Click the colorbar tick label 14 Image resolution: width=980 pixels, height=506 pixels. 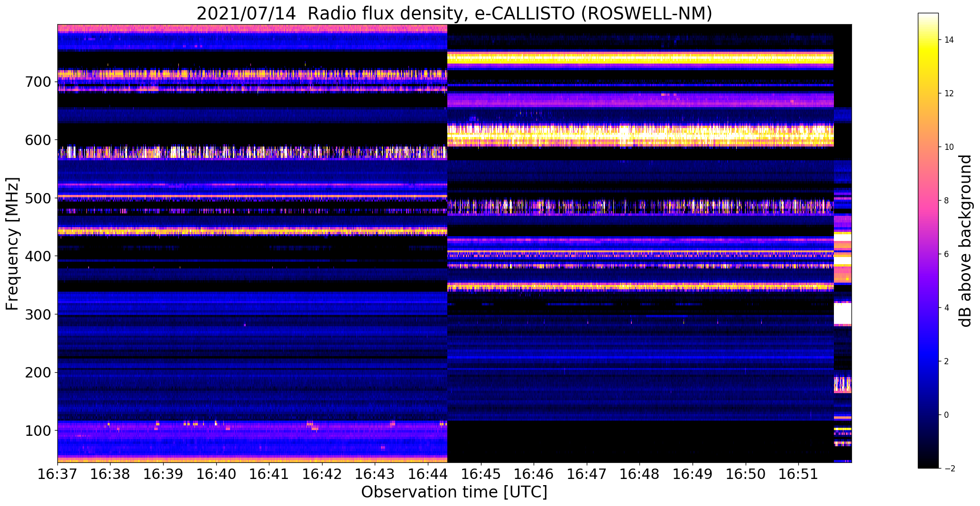click(949, 40)
